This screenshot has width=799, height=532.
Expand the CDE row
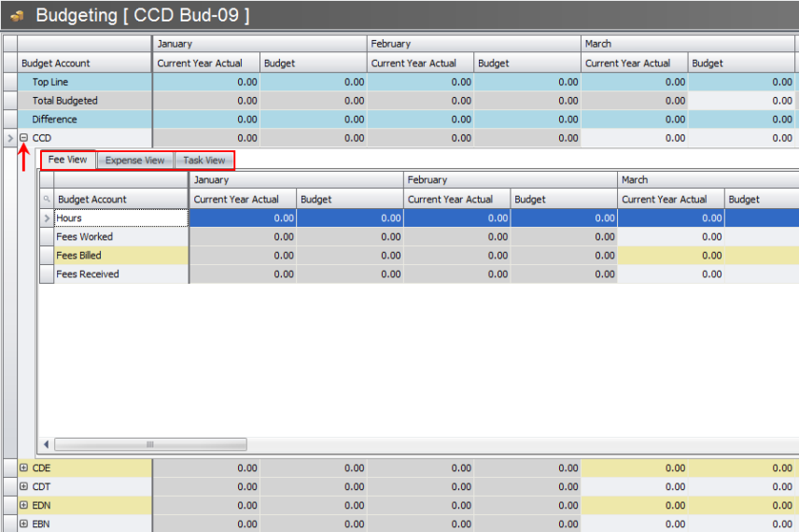pyautogui.click(x=24, y=468)
